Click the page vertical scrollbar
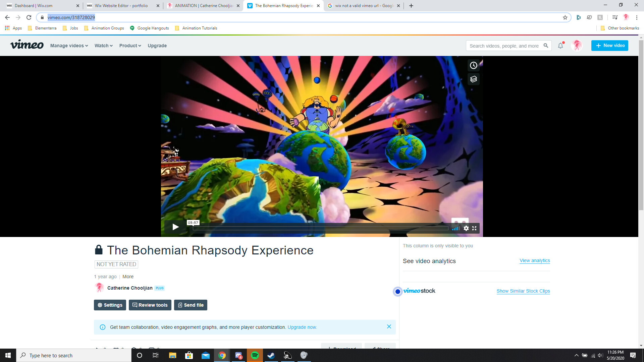This screenshot has height=362, width=644. tap(641, 126)
